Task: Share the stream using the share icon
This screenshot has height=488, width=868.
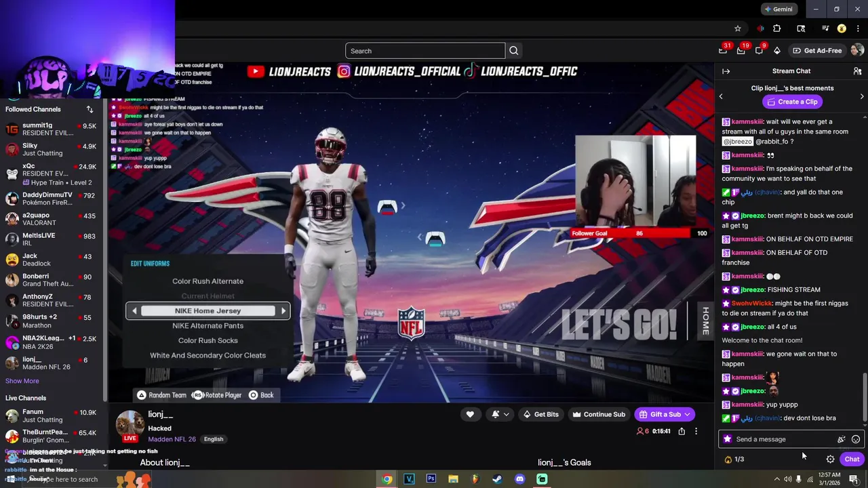Action: coord(682,431)
